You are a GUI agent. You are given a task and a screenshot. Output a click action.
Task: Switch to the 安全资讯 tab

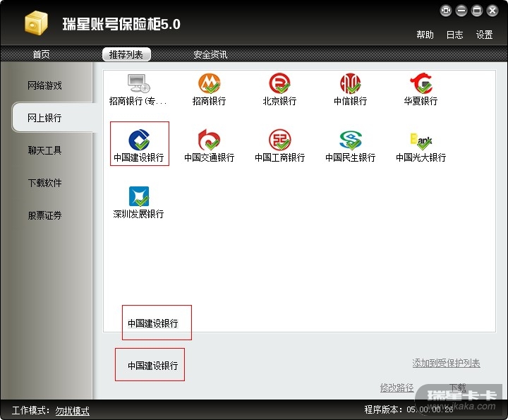pos(210,54)
